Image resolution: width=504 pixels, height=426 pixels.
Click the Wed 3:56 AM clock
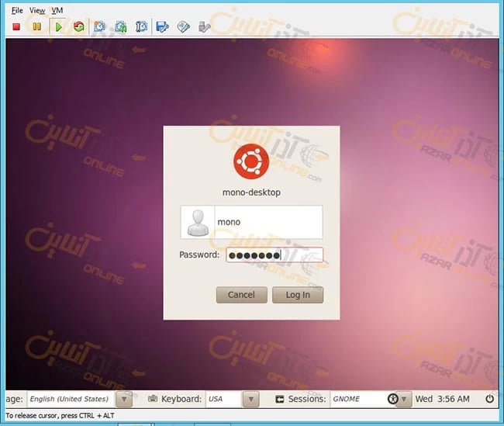pyautogui.click(x=442, y=399)
